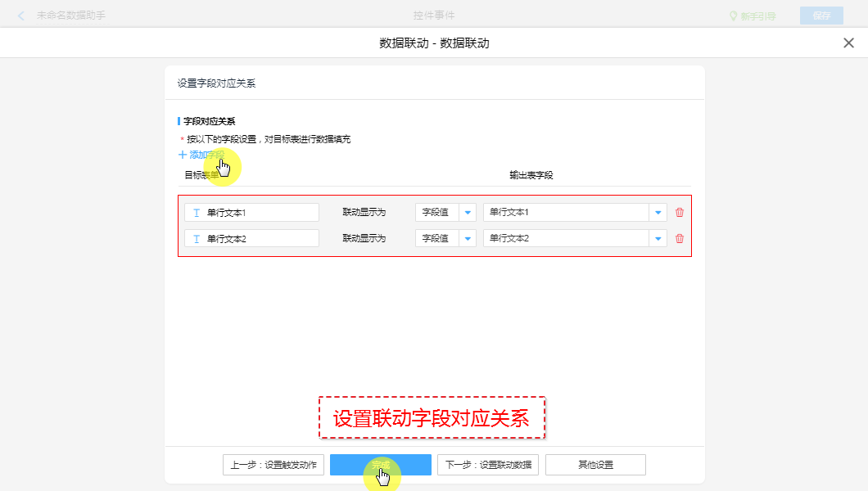The width and height of the screenshot is (868, 491).
Task: Proceed with 下一步：设置联动数据
Action: pos(488,465)
